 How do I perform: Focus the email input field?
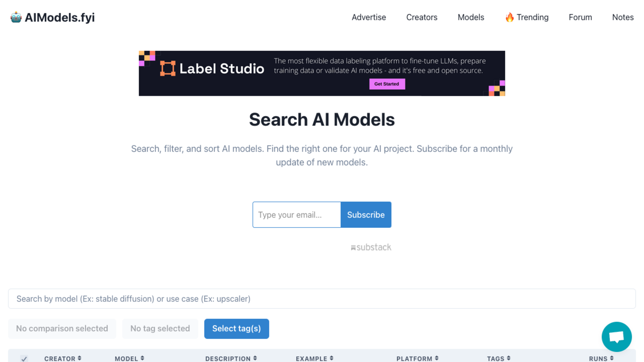(x=297, y=215)
